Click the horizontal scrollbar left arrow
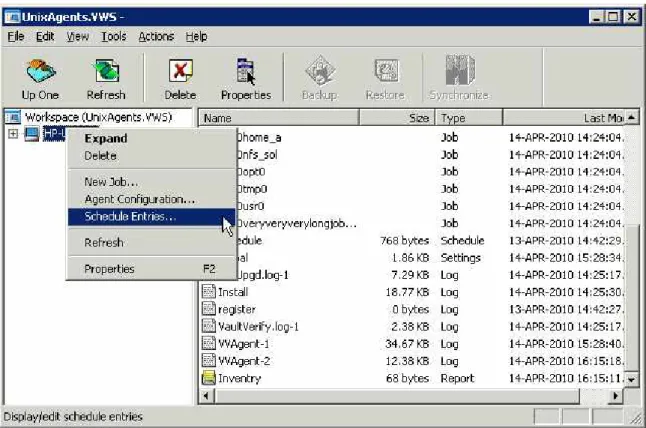Image resolution: width=646 pixels, height=428 pixels. coord(206,396)
